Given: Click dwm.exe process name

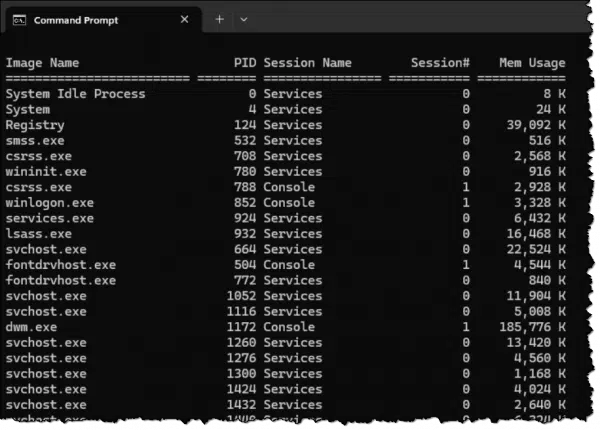Looking at the screenshot, I should [x=31, y=327].
